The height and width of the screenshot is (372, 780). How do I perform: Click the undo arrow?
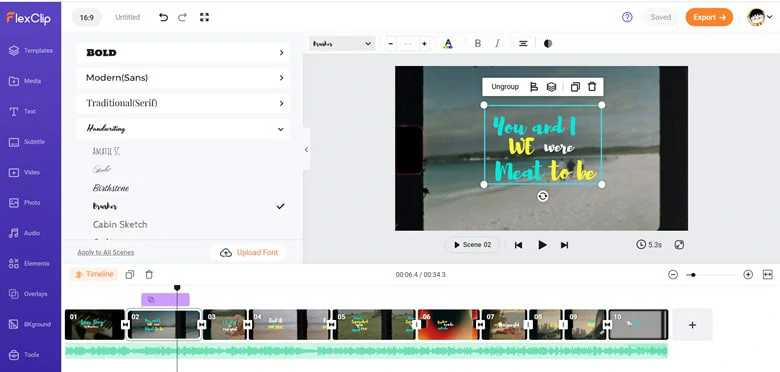coord(163,17)
